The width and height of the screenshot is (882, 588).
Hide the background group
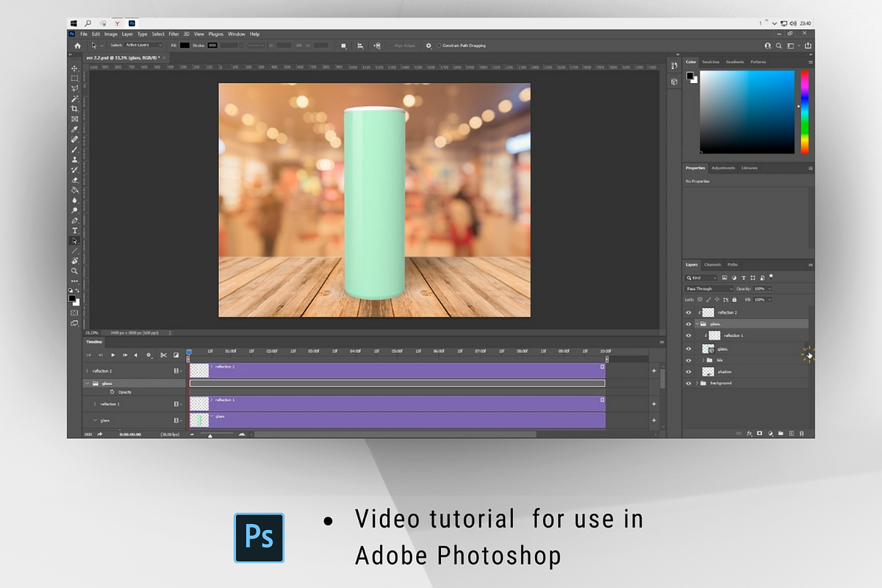coord(689,383)
